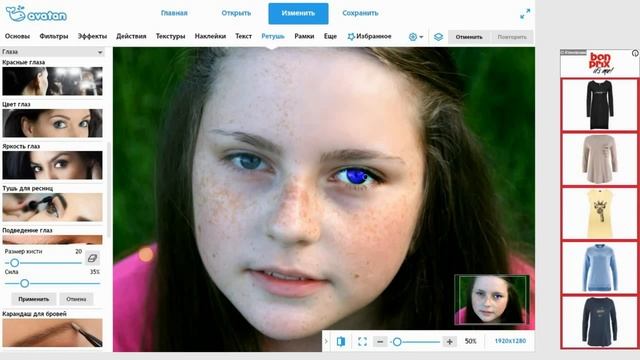This screenshot has height=360, width=640.
Task: Adjust the Размер кисти slider
Action: click(43, 263)
